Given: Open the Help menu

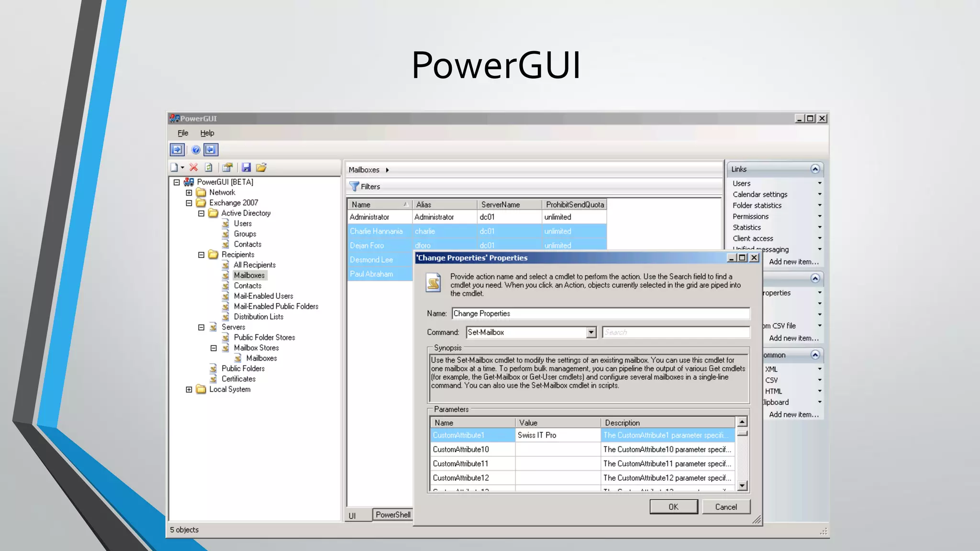Looking at the screenshot, I should click(x=207, y=133).
